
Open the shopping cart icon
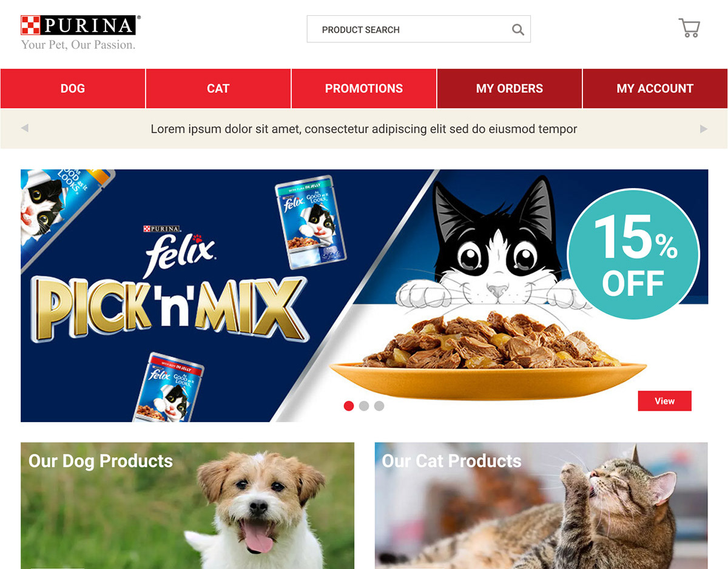(x=689, y=28)
